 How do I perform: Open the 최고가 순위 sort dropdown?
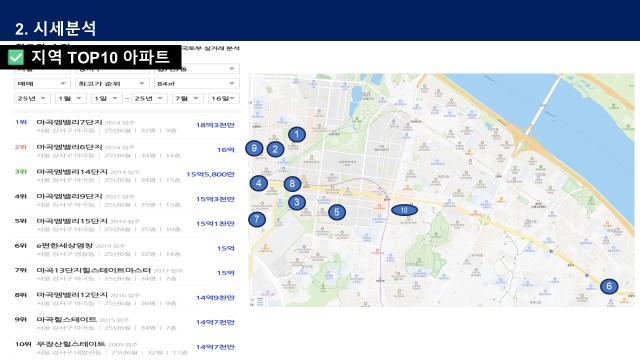pos(112,84)
